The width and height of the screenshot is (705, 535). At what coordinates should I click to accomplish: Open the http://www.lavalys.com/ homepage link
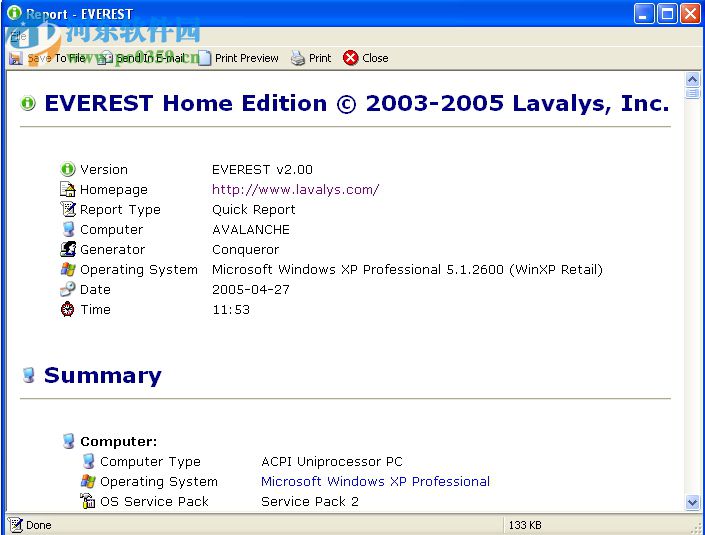click(x=295, y=189)
